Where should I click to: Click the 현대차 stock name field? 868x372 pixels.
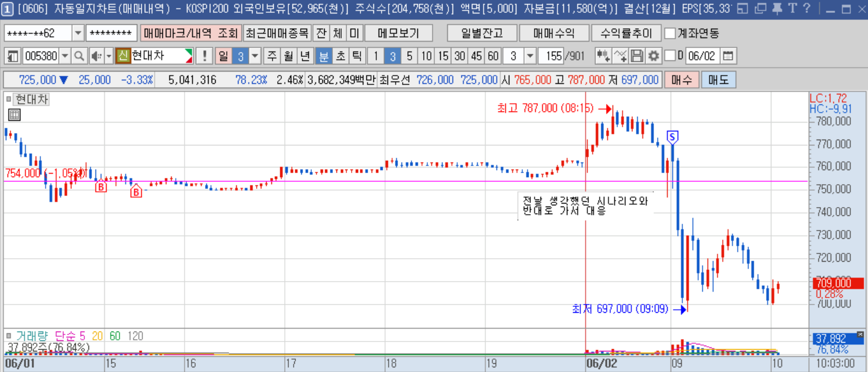coord(161,56)
